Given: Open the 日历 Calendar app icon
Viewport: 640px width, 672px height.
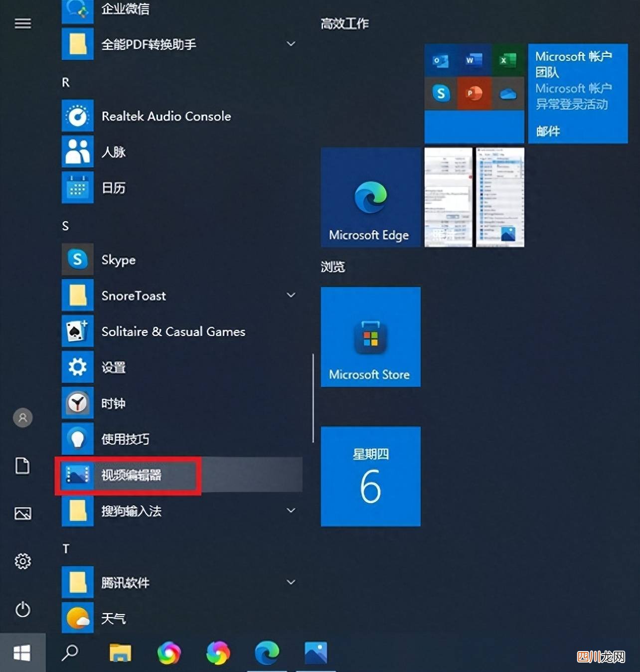Looking at the screenshot, I should point(77,187).
